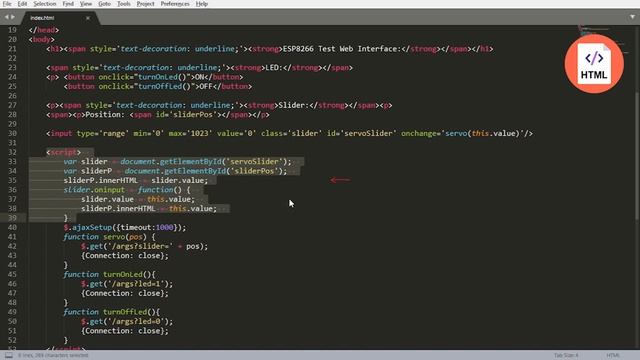Open the Preferences menu

point(175,4)
